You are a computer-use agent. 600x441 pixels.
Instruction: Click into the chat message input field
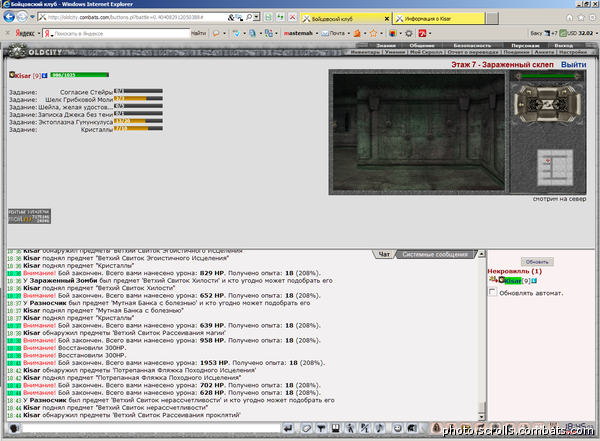(x=151, y=428)
